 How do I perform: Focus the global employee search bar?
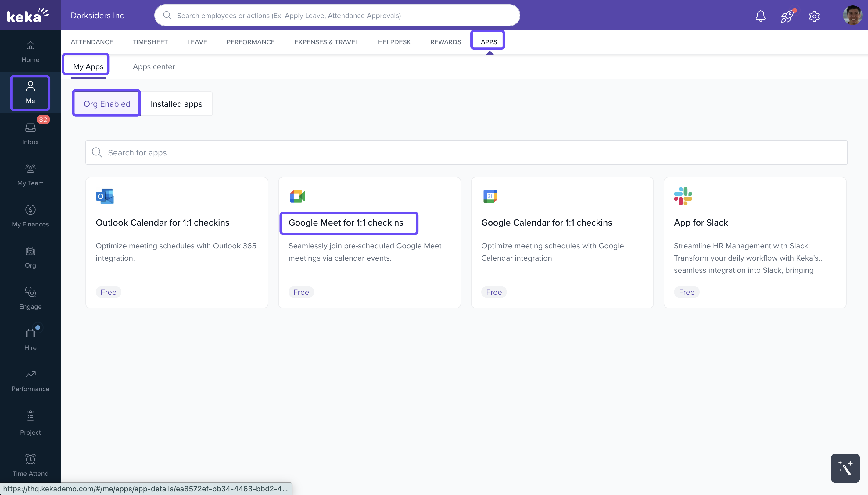337,16
